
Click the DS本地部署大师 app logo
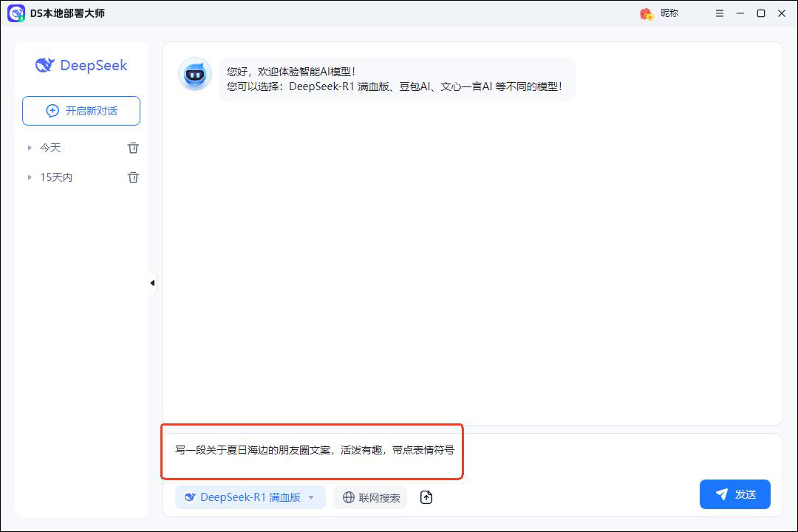point(16,13)
